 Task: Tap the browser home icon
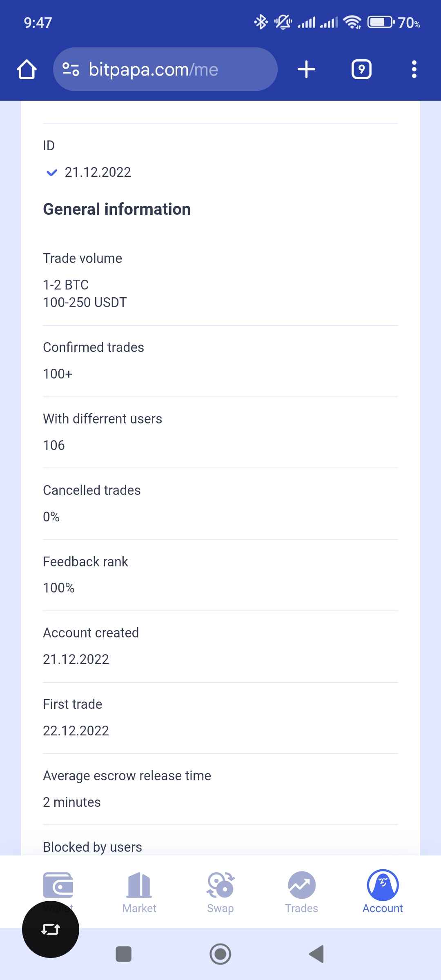click(x=27, y=69)
